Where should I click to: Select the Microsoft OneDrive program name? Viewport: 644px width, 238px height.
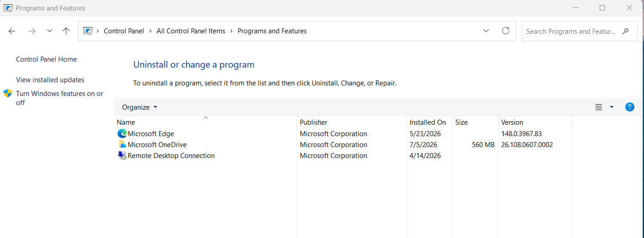[157, 145]
